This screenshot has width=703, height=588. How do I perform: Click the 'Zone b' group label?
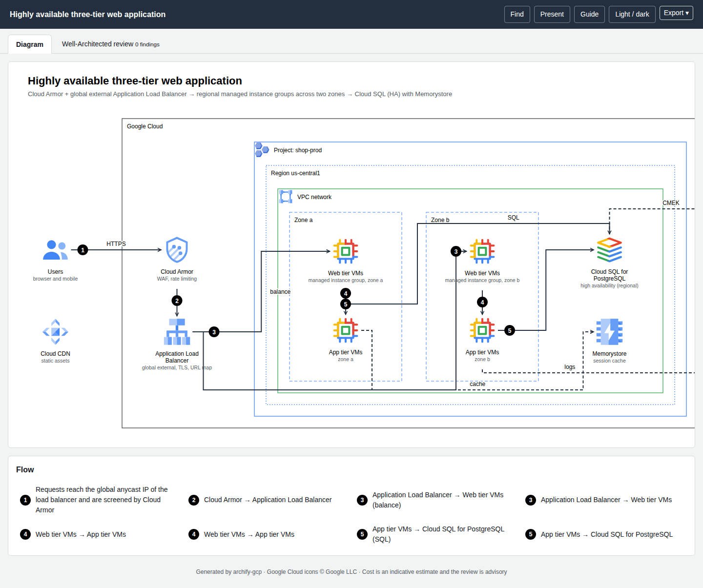click(440, 220)
